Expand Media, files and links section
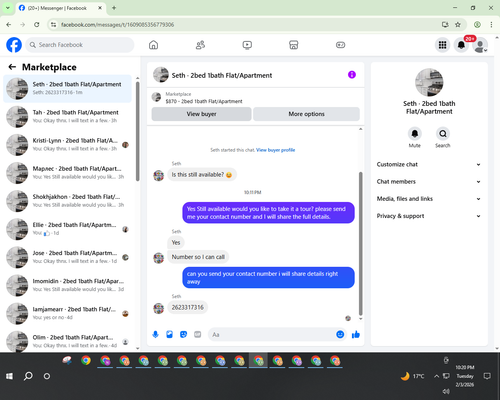This screenshot has width=500, height=400. 429,199
